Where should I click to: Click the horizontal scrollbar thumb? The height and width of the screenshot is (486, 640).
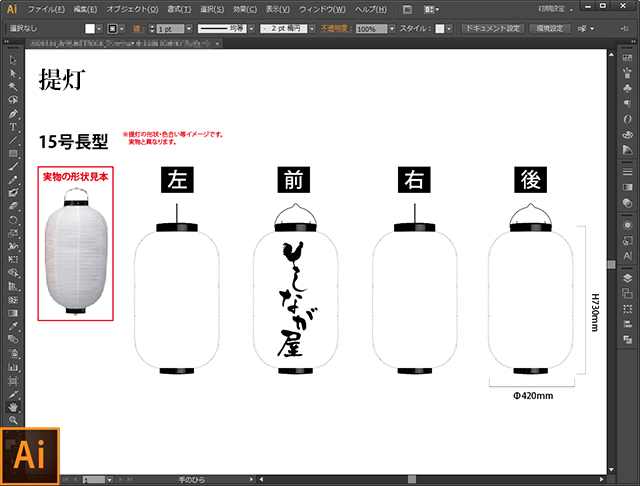[x=412, y=479]
